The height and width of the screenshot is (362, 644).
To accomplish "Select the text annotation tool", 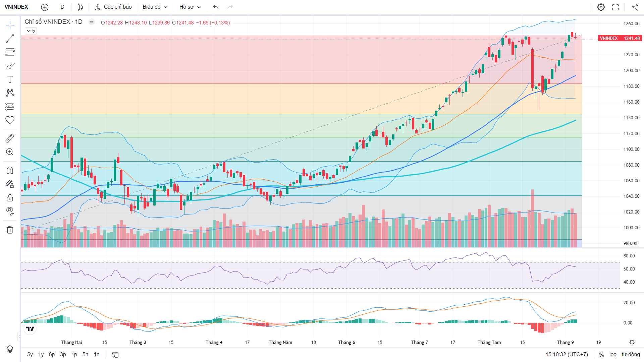I will point(10,79).
